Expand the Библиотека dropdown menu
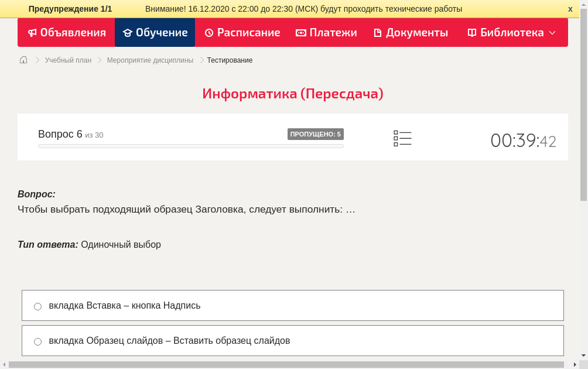 [511, 33]
